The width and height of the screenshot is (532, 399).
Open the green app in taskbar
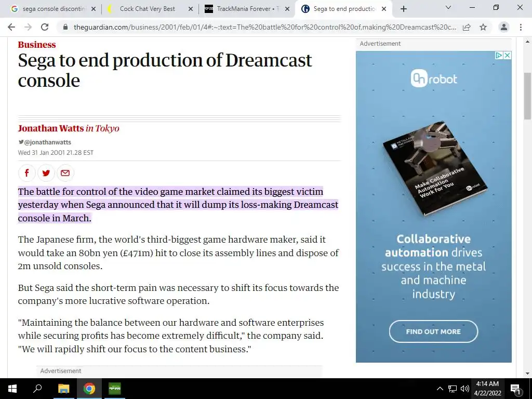115,389
